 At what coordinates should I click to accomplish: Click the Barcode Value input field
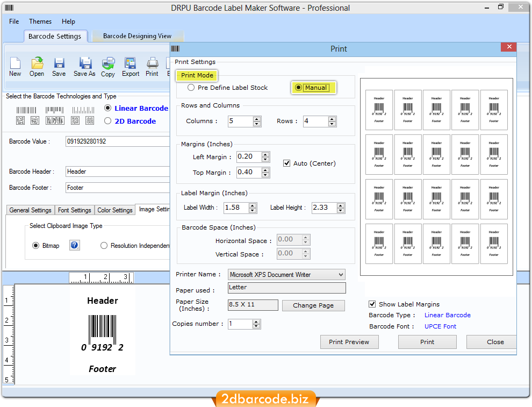pos(118,141)
